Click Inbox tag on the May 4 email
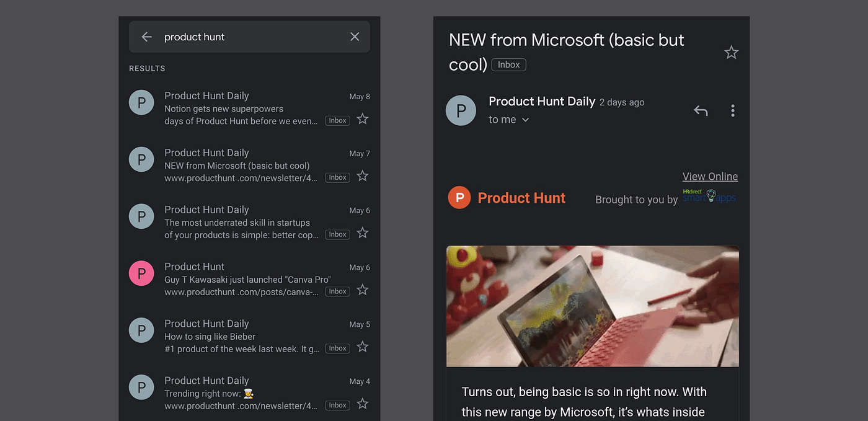The width and height of the screenshot is (868, 421). pos(337,405)
